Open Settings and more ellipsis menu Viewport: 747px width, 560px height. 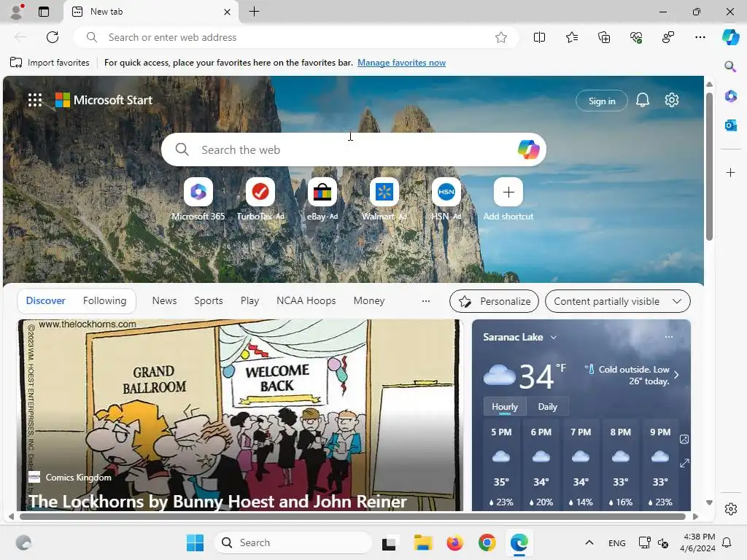click(700, 37)
